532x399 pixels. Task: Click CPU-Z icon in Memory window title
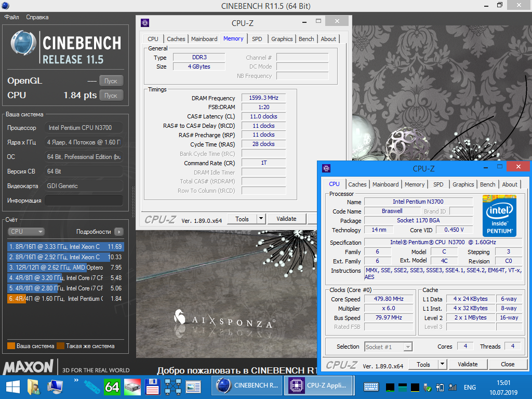click(x=145, y=23)
